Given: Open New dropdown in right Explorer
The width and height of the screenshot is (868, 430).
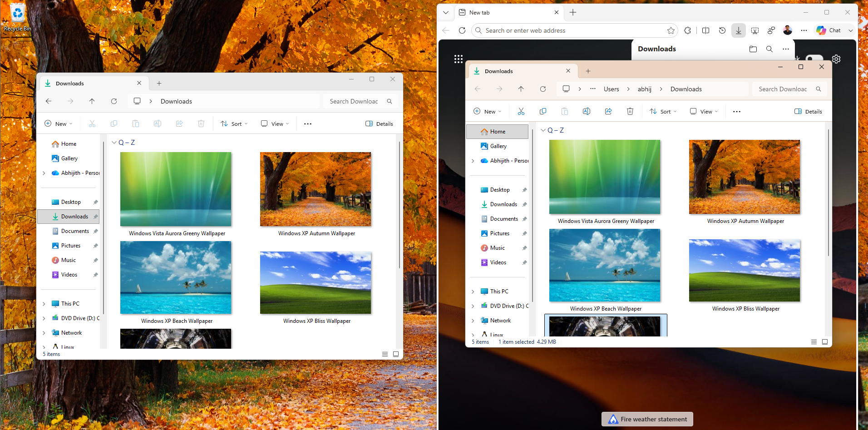Looking at the screenshot, I should pos(488,111).
